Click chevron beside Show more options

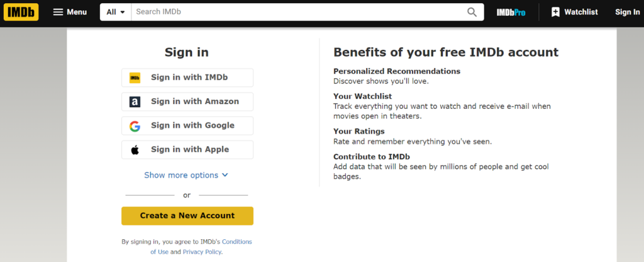click(225, 175)
